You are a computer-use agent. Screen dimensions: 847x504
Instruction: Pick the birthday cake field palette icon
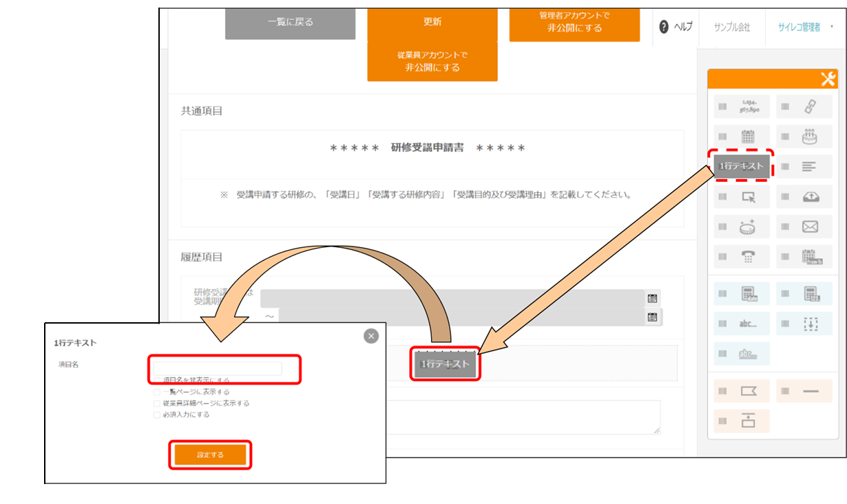coord(810,136)
